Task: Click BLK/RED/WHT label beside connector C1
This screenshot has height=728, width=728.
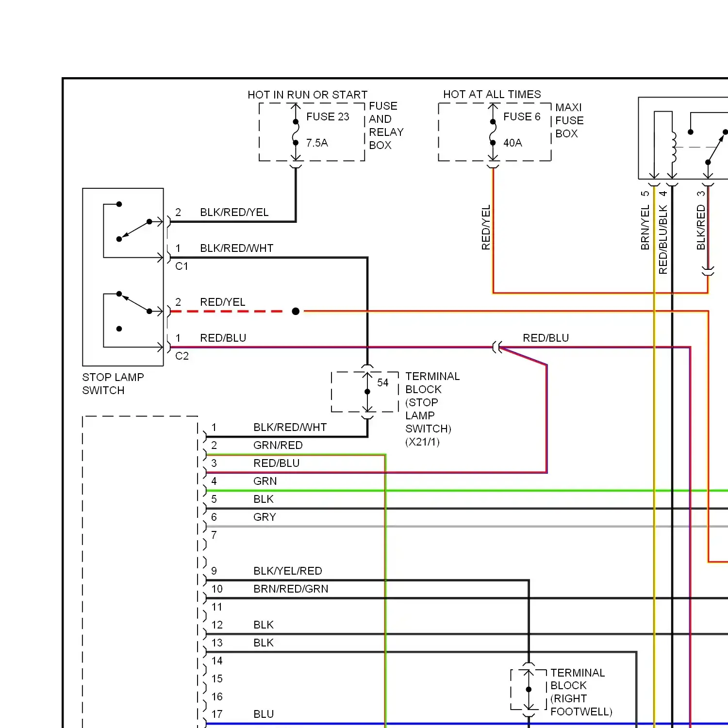Action: (x=236, y=248)
